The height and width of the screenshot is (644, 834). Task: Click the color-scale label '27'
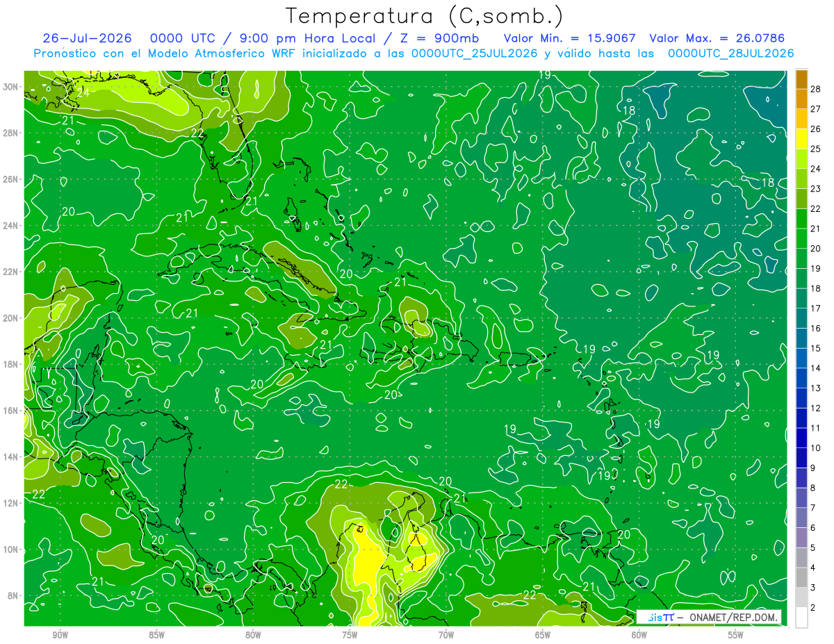[x=816, y=108]
